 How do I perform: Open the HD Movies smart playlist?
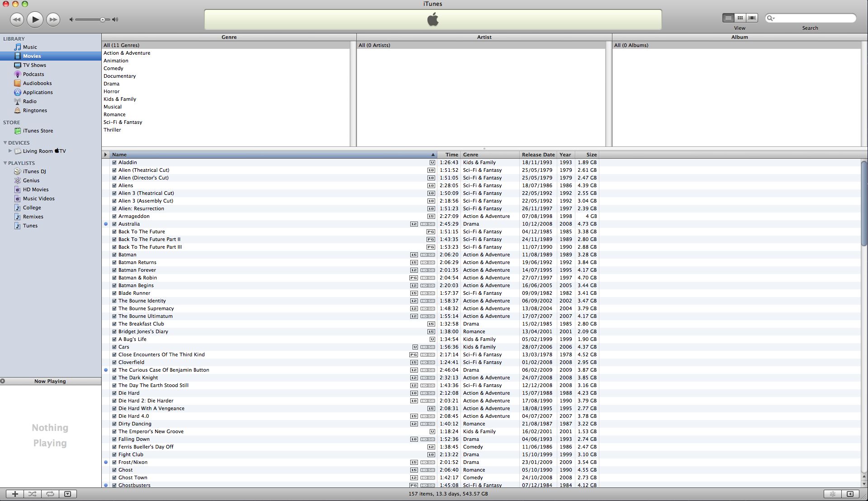click(35, 189)
